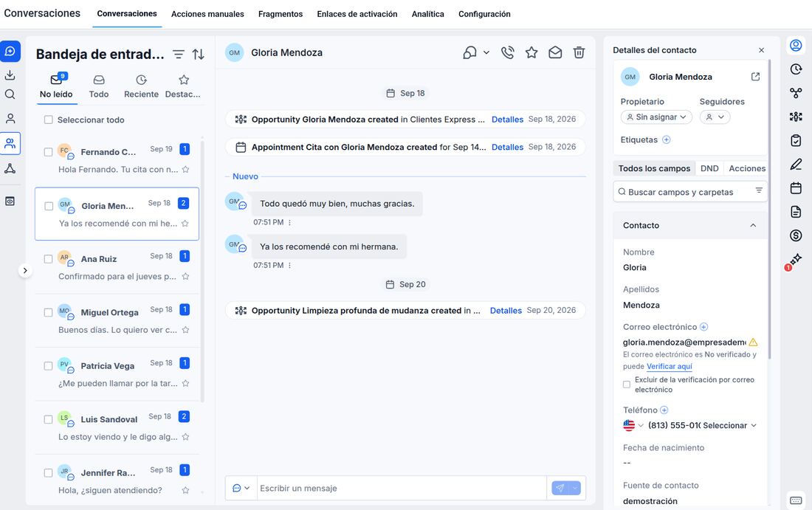Click the download icon in left sidebar
This screenshot has height=510, width=812.
click(x=10, y=75)
